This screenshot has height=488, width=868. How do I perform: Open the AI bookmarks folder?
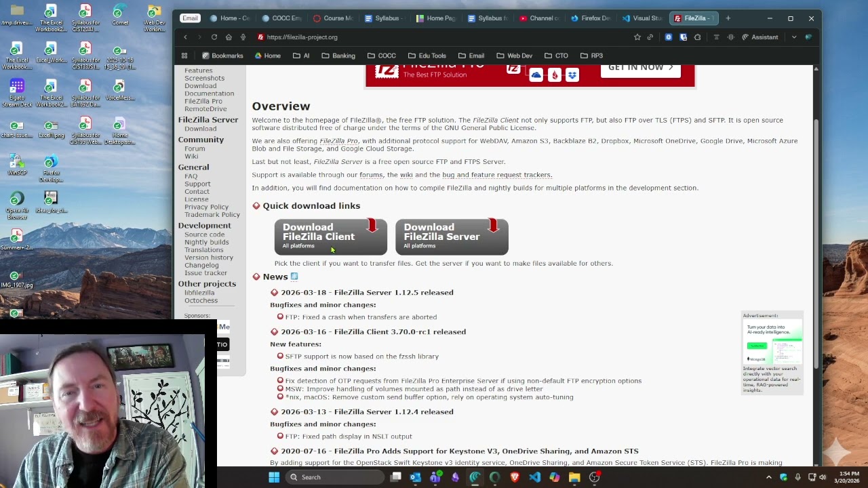point(302,56)
